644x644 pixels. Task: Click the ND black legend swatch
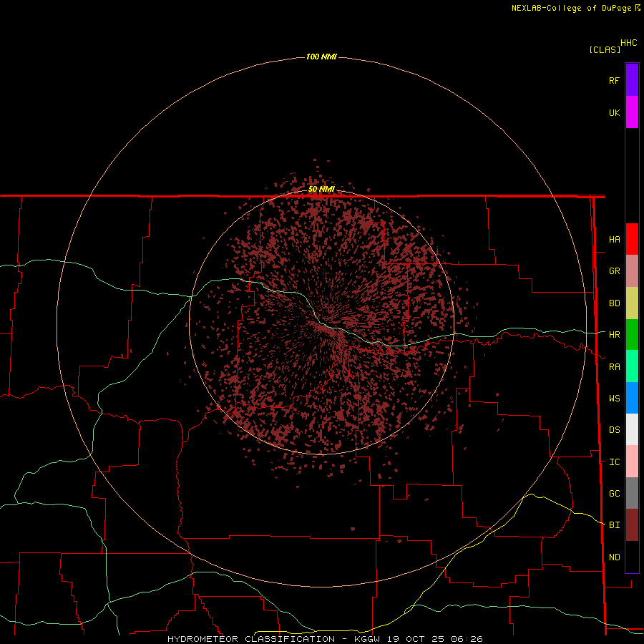tap(632, 557)
